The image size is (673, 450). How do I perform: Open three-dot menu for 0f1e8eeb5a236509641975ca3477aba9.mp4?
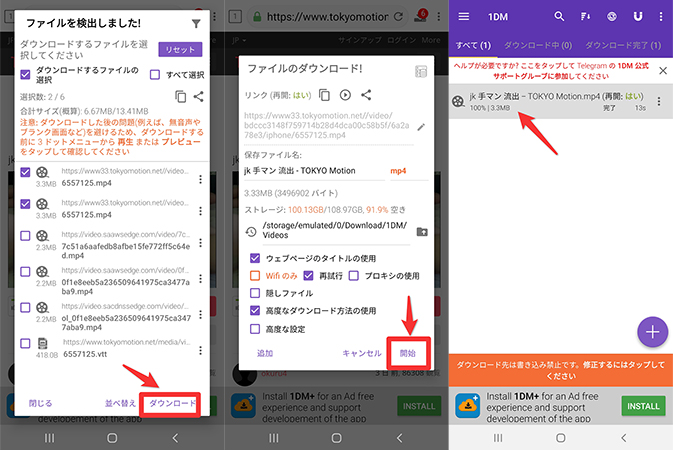(x=200, y=279)
